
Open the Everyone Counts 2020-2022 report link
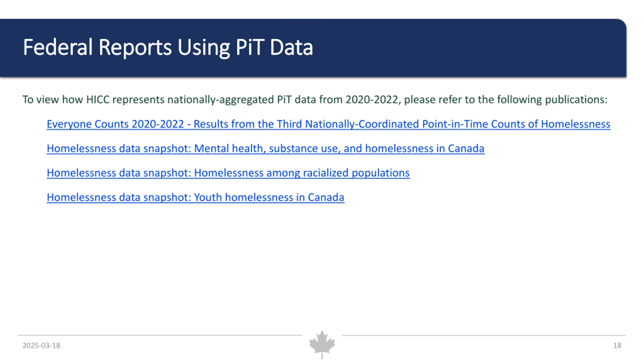pyautogui.click(x=329, y=124)
